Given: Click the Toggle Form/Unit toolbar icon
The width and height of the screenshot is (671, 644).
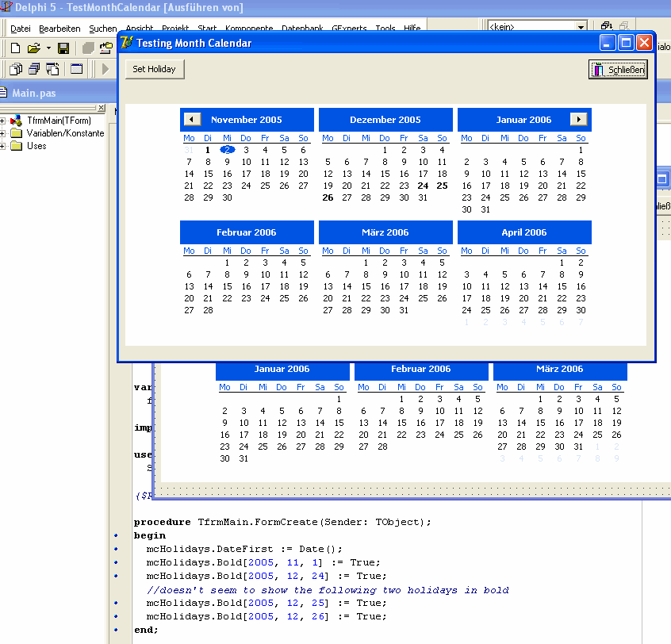Looking at the screenshot, I should click(x=53, y=69).
